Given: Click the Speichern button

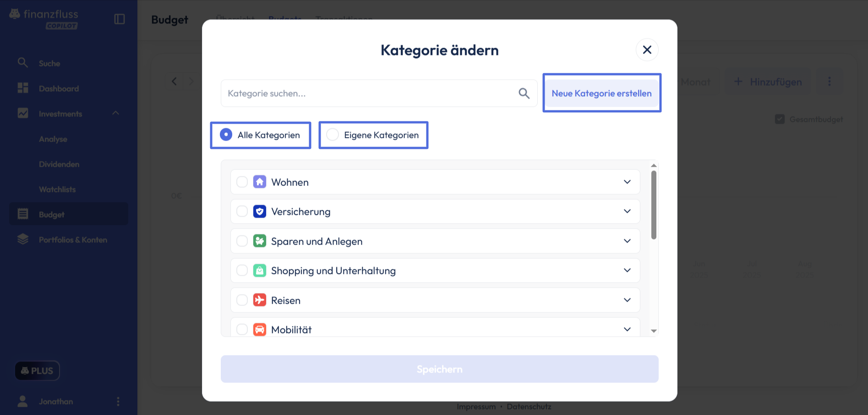Looking at the screenshot, I should (x=439, y=369).
